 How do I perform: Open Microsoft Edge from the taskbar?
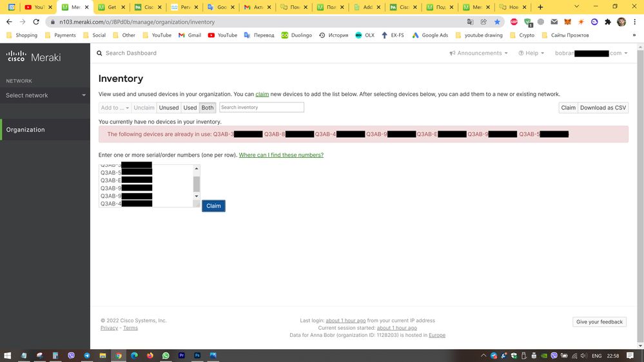point(134,356)
